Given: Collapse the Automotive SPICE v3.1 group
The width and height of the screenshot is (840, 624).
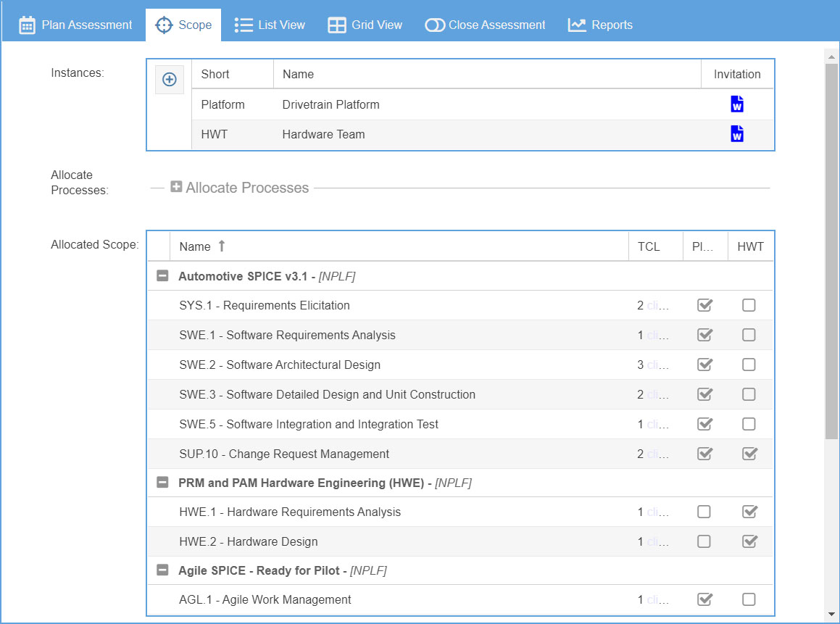Looking at the screenshot, I should pos(162,276).
